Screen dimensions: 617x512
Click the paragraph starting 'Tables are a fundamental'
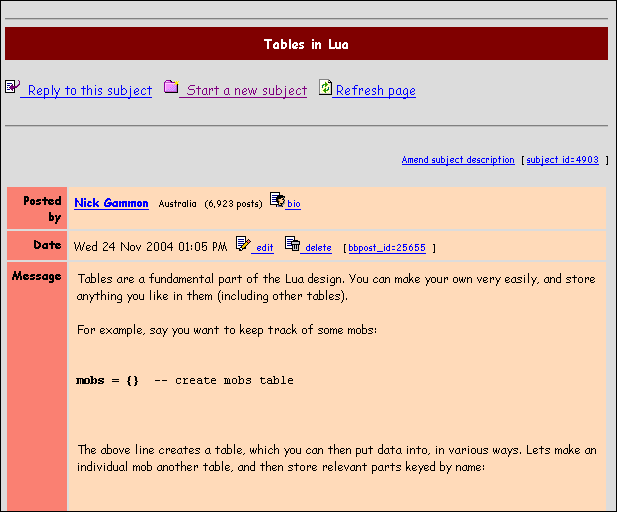[x=336, y=287]
